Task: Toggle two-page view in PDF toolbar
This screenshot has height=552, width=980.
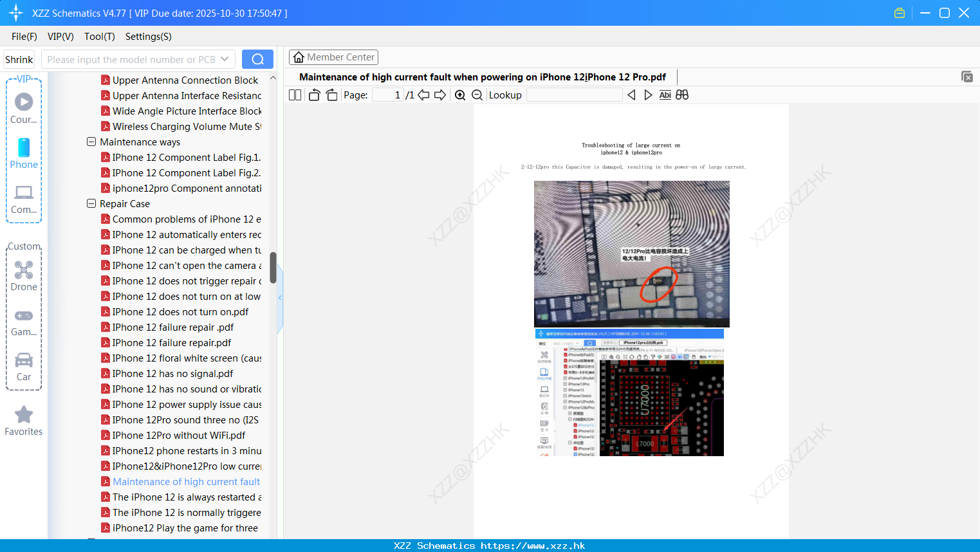Action: pyautogui.click(x=295, y=95)
